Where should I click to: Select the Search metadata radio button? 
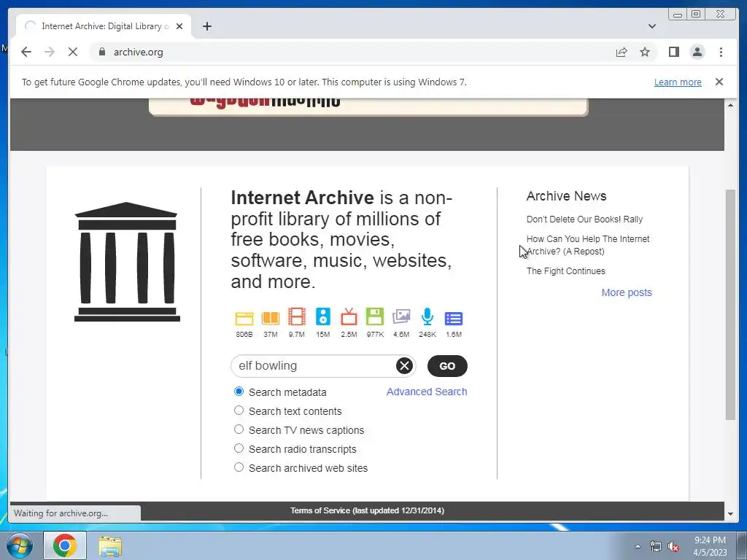coord(239,392)
